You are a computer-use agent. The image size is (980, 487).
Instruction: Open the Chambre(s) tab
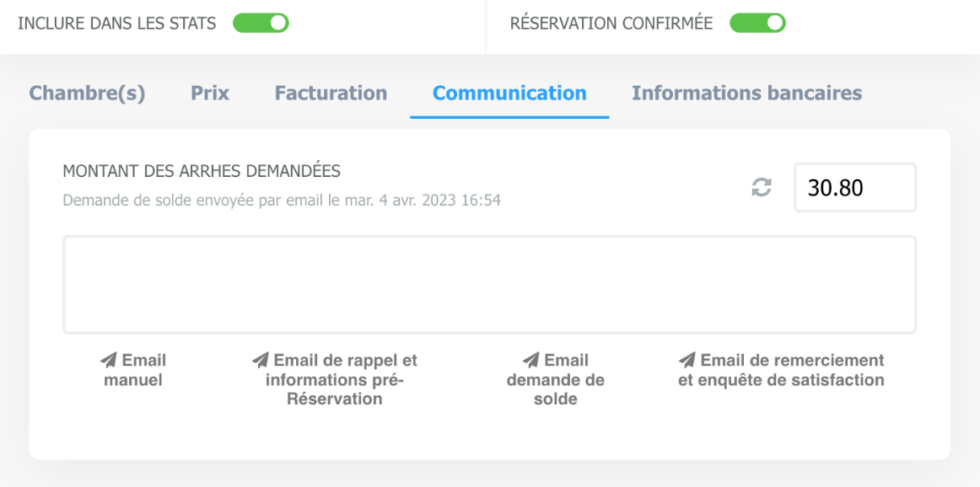87,93
